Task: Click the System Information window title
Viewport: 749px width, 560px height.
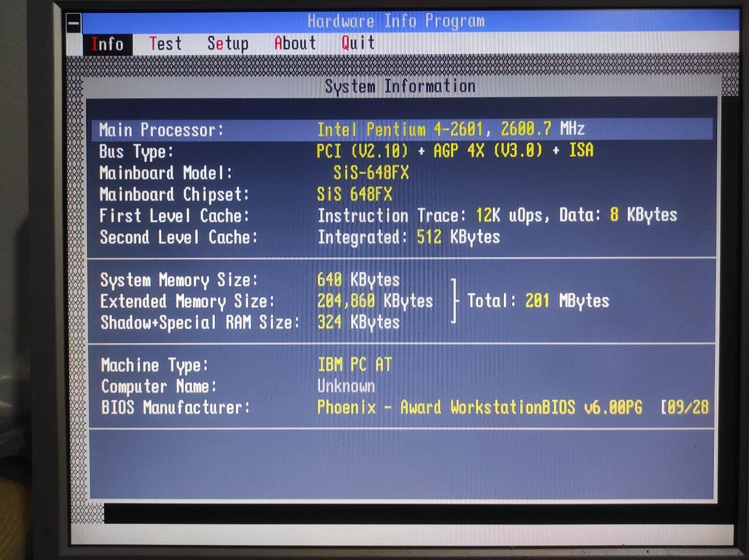Action: click(400, 86)
